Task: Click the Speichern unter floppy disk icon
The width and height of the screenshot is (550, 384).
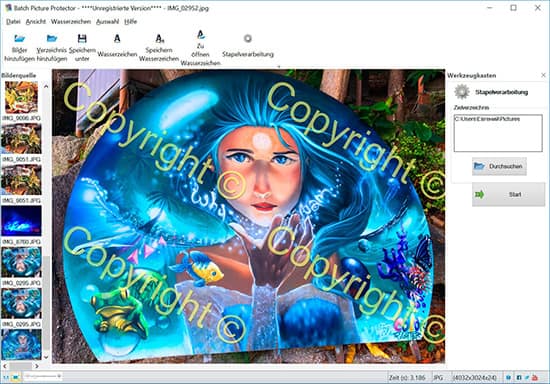Action: click(x=82, y=38)
